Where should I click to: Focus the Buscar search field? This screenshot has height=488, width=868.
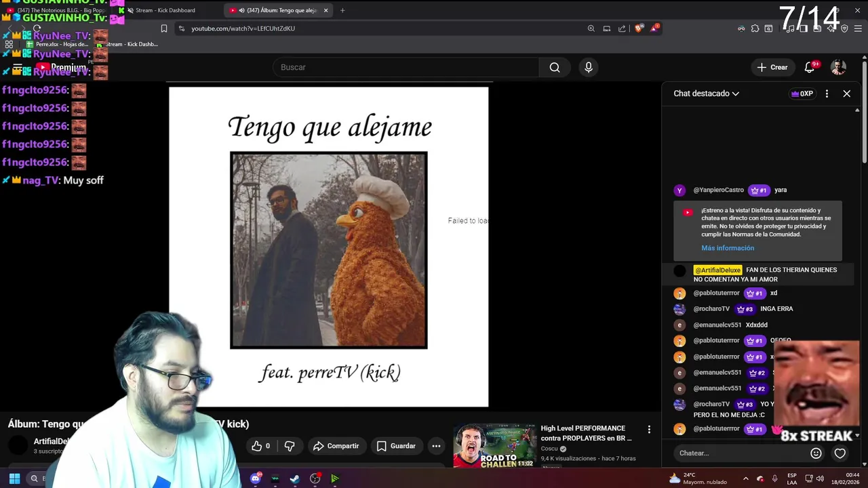click(406, 67)
